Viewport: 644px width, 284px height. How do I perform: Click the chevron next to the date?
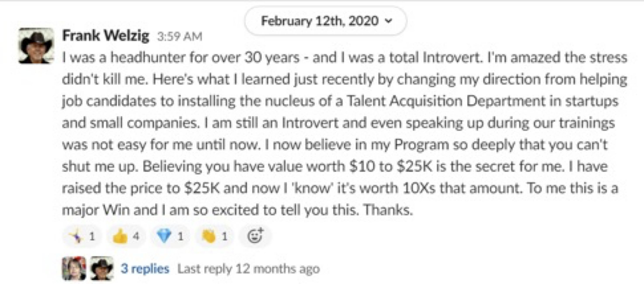(x=388, y=21)
